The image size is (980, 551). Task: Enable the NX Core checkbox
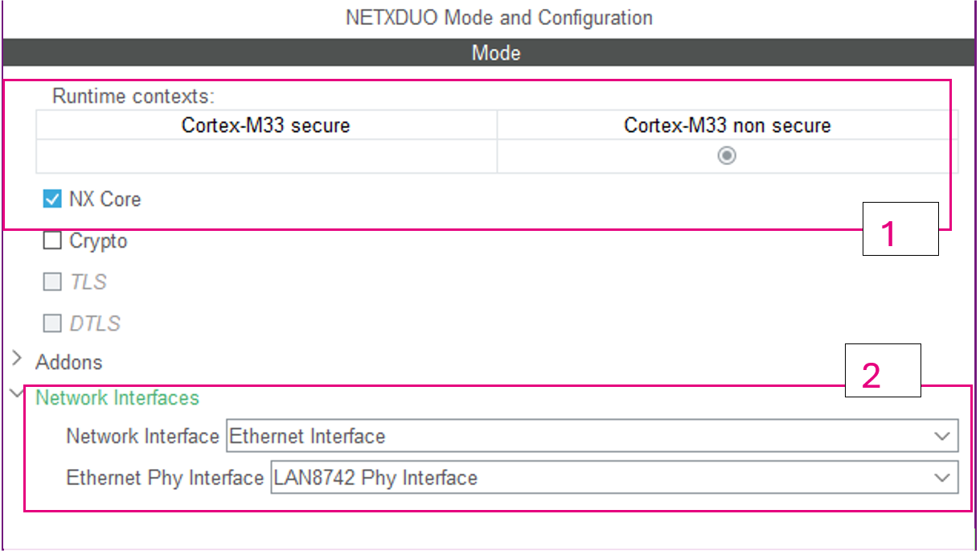tap(51, 199)
